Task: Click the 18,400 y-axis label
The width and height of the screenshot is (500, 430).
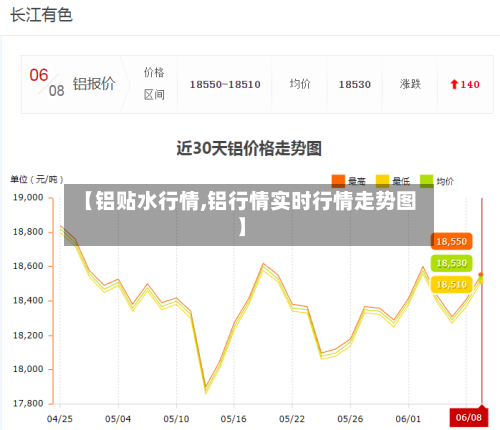Action: point(28,301)
